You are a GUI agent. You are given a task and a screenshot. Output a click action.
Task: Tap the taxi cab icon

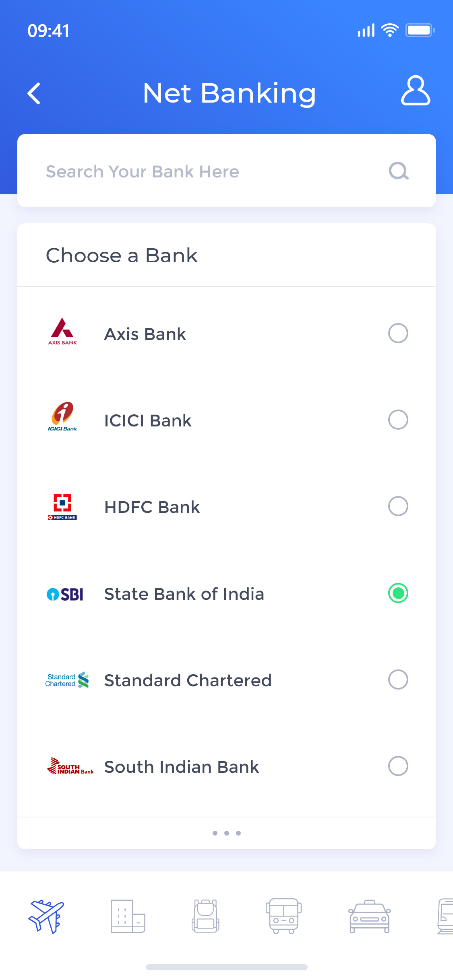tap(369, 916)
